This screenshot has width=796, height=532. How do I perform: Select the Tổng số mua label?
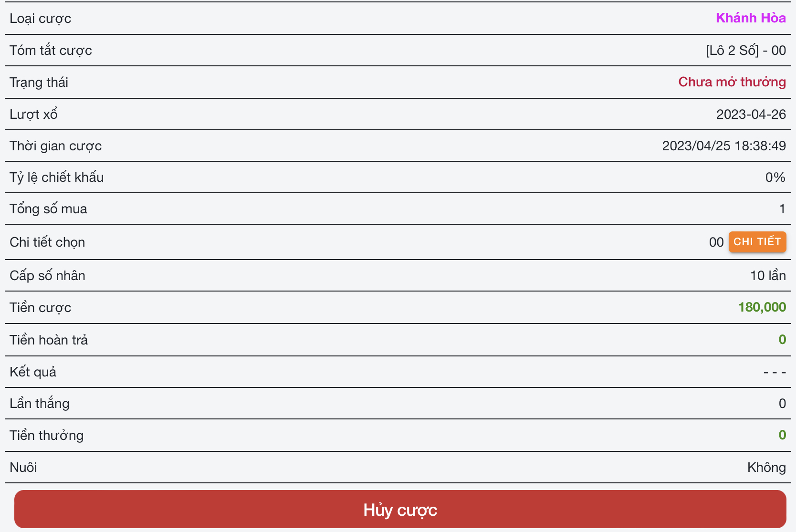point(48,209)
